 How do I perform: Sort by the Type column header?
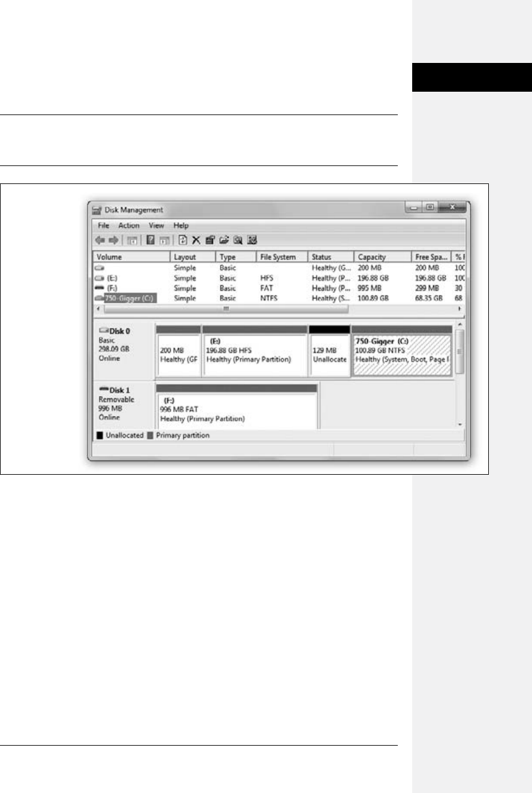click(235, 257)
